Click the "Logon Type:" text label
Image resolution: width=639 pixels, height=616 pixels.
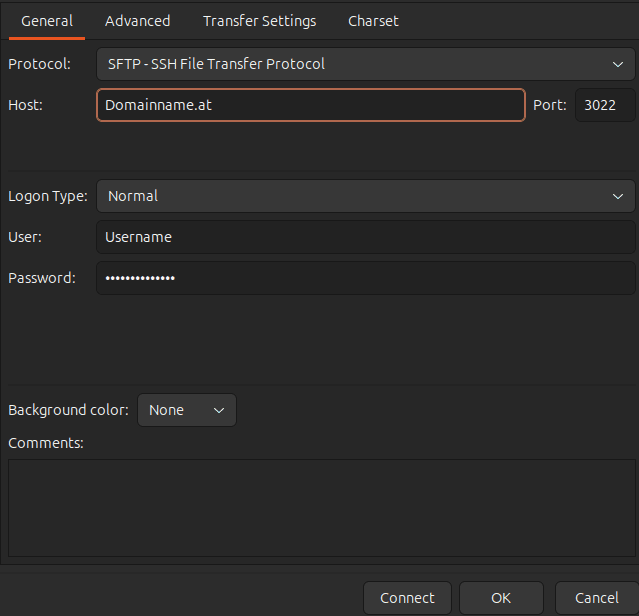[47, 196]
